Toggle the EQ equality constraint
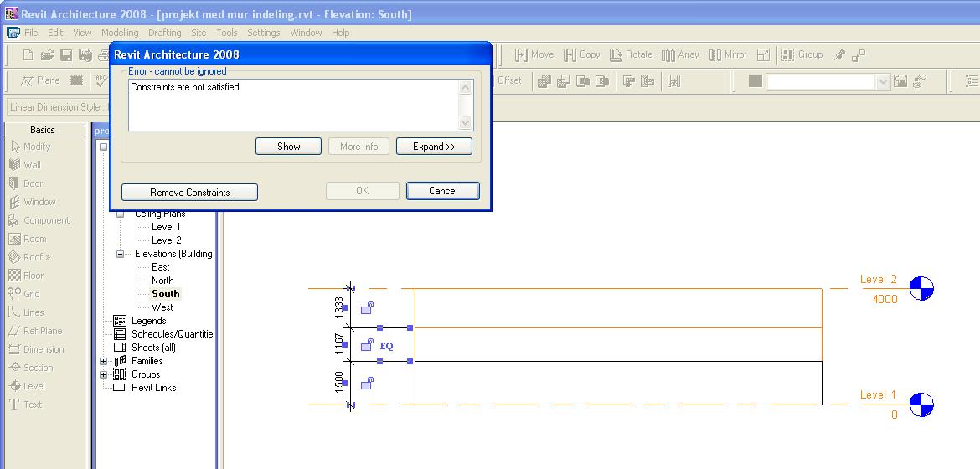The height and width of the screenshot is (469, 980). (x=387, y=346)
